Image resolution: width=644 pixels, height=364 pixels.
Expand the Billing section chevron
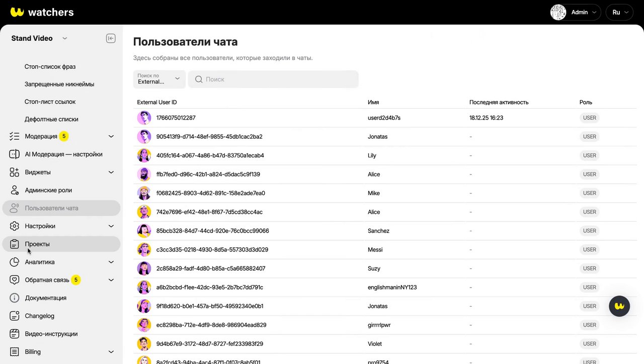(x=111, y=352)
